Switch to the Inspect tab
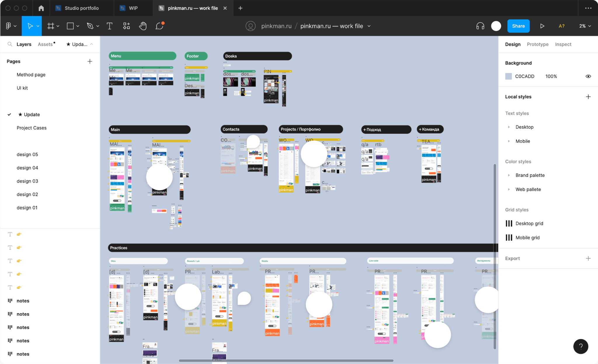 point(563,44)
